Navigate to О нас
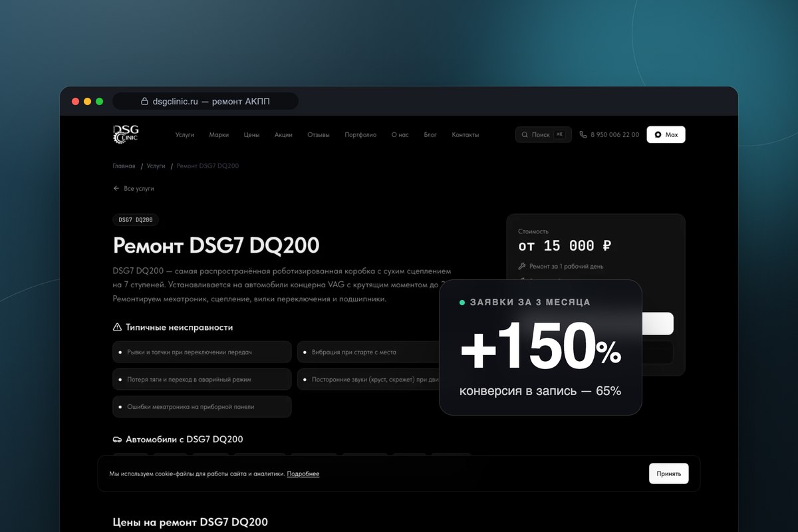The height and width of the screenshot is (532, 798). click(400, 135)
